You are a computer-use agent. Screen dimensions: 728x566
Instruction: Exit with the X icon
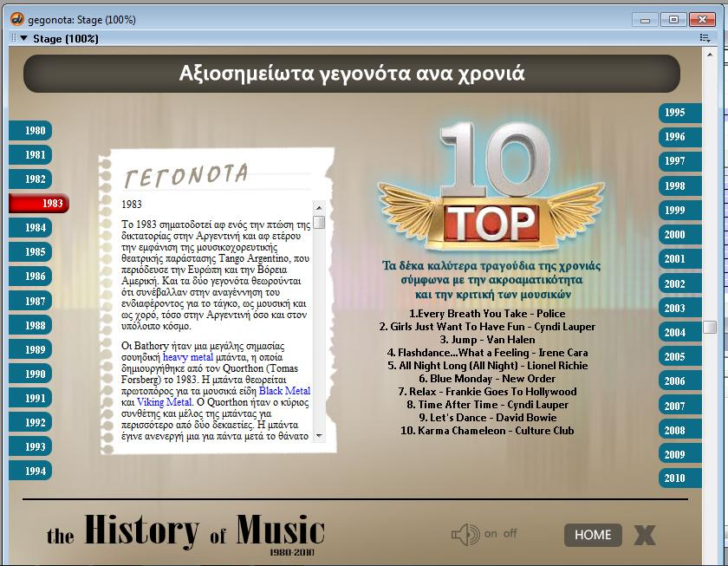[645, 535]
